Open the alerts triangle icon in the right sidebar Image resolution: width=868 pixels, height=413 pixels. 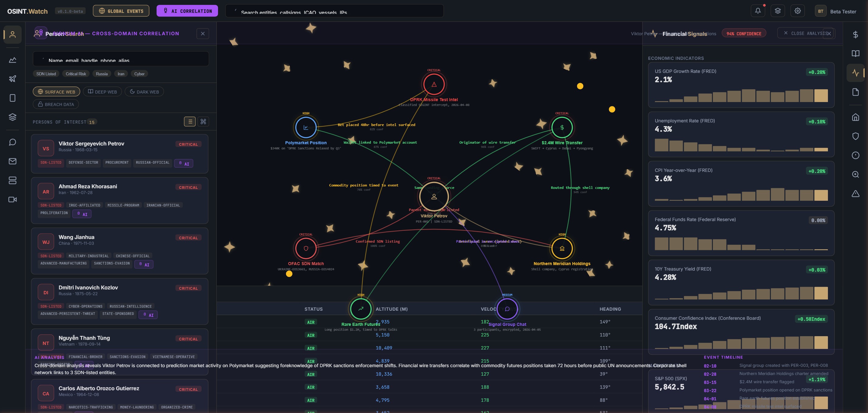click(856, 193)
